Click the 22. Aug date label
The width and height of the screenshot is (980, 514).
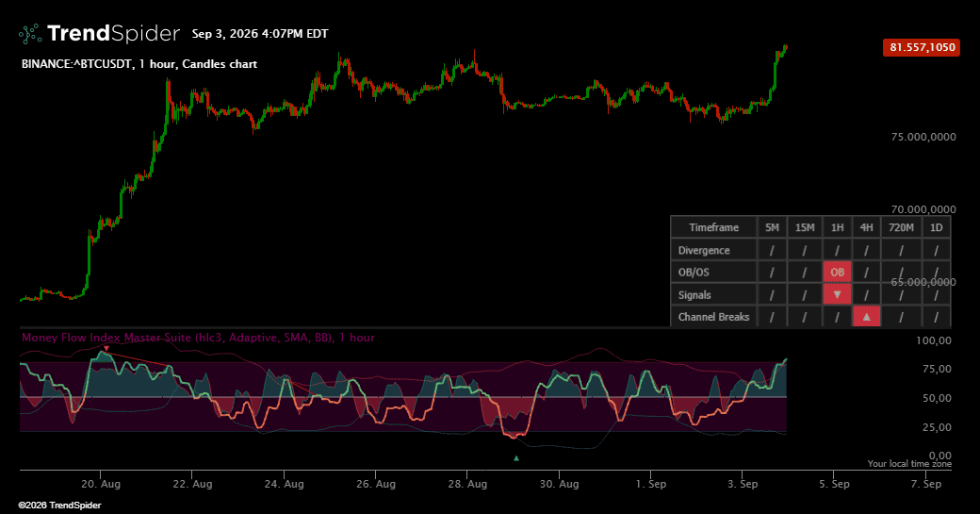(x=192, y=484)
